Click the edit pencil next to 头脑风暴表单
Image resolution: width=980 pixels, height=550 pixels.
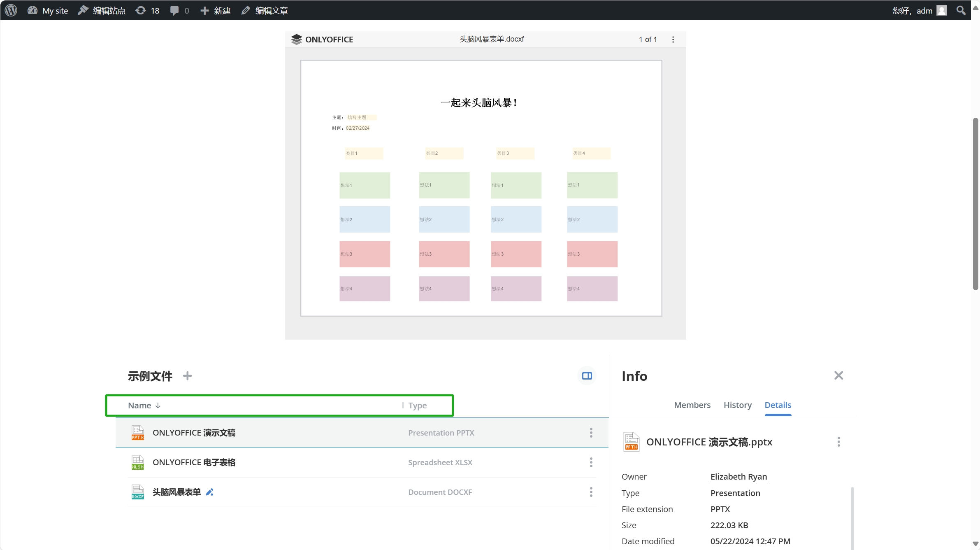[209, 492]
